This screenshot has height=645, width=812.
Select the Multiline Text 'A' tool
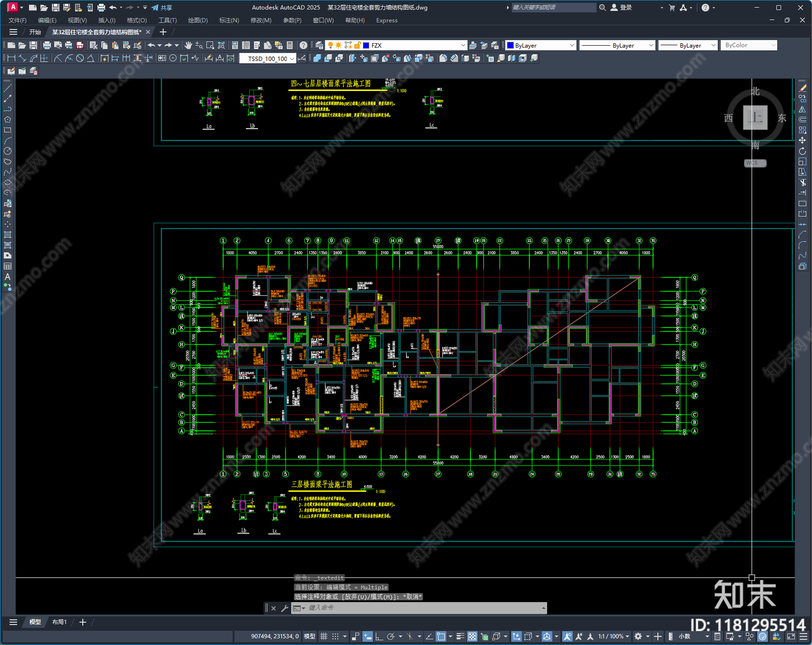pyautogui.click(x=8, y=277)
